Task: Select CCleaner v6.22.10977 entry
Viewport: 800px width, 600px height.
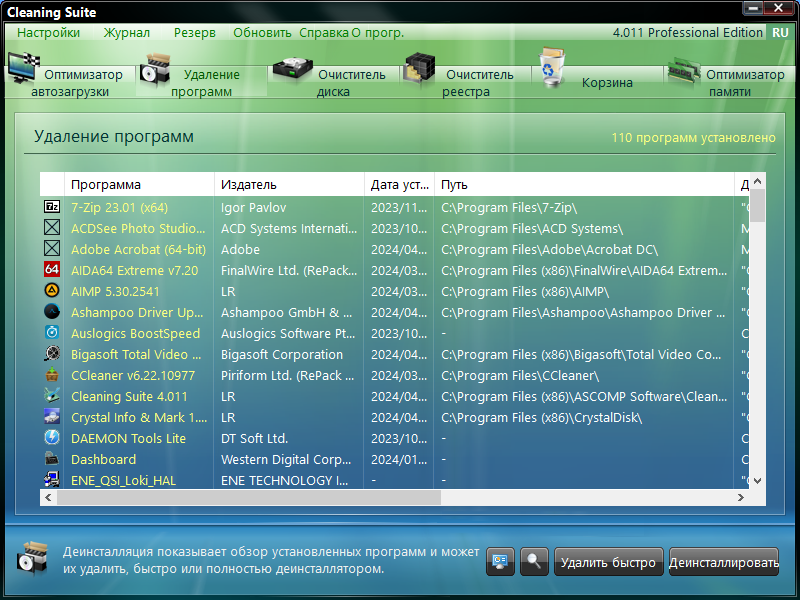Action: tap(133, 375)
